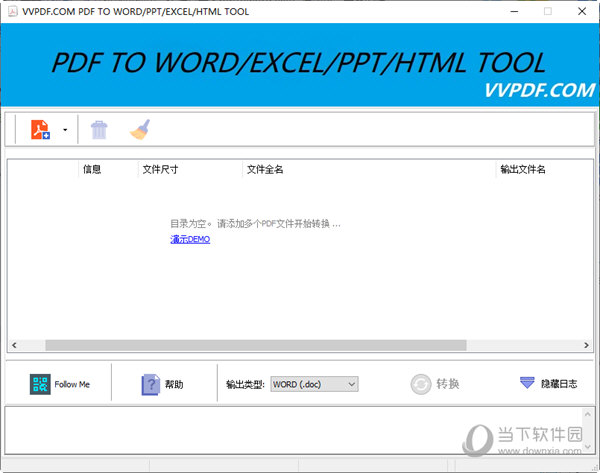Close the VVPDF window
This screenshot has width=600, height=473.
pos(582,11)
